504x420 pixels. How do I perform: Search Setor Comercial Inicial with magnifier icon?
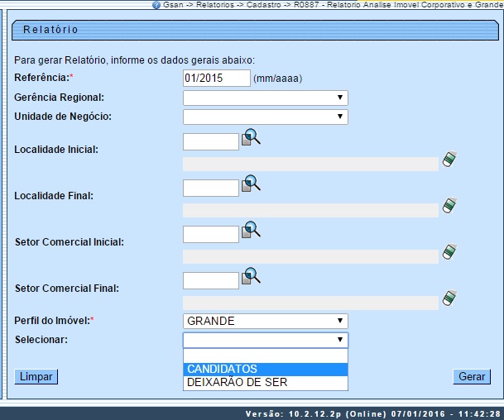pyautogui.click(x=251, y=230)
